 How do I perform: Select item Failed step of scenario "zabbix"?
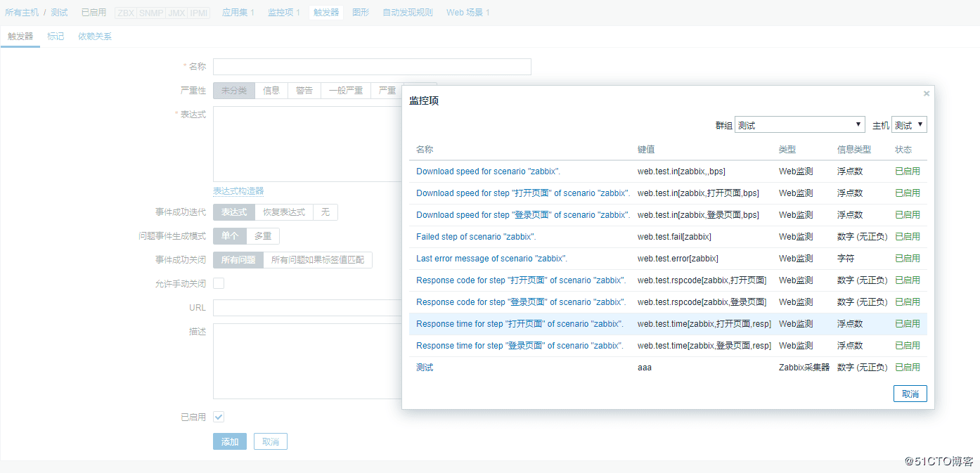pyautogui.click(x=476, y=237)
